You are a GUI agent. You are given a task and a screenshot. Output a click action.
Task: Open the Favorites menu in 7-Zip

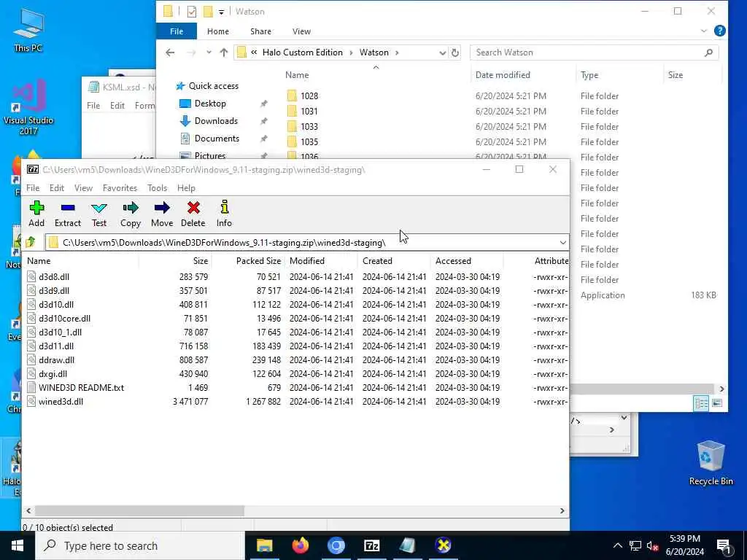(x=120, y=187)
